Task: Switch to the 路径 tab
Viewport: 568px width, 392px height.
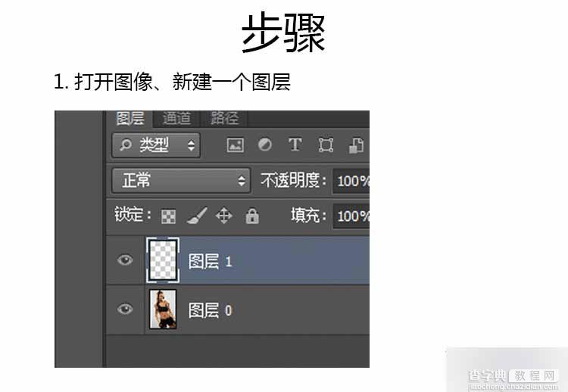Action: point(224,118)
